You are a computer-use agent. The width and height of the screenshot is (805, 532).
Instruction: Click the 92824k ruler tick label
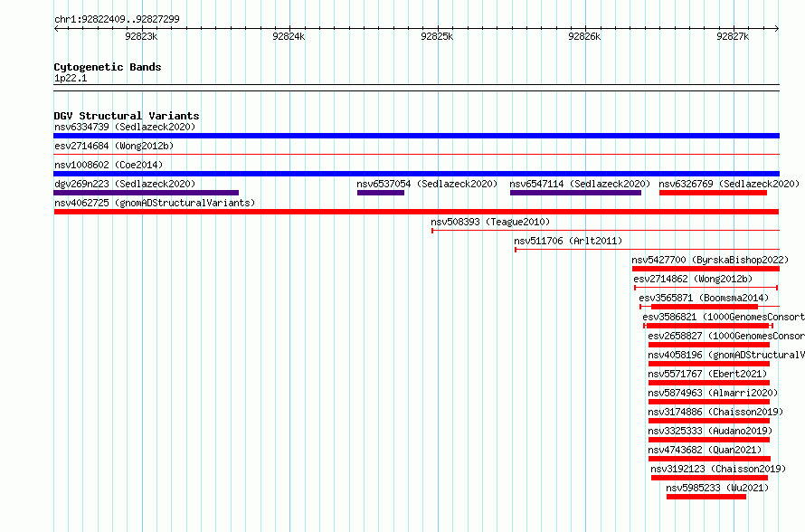pyautogui.click(x=289, y=36)
